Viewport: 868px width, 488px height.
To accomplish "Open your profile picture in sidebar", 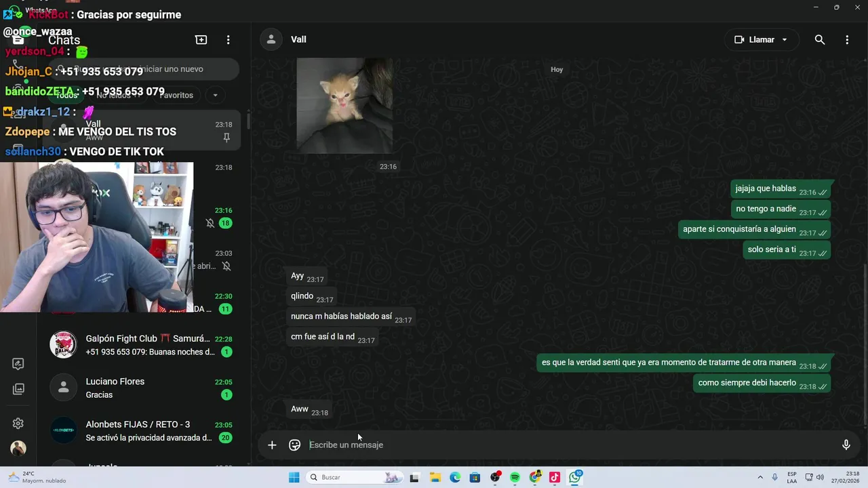I will coord(18,449).
